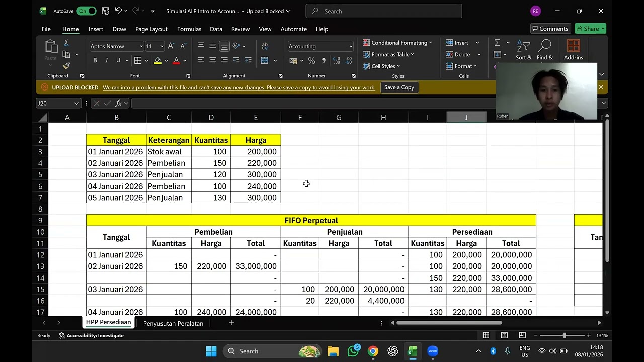This screenshot has width=644, height=362.
Task: Expand Format as Table menu
Action: point(388,54)
